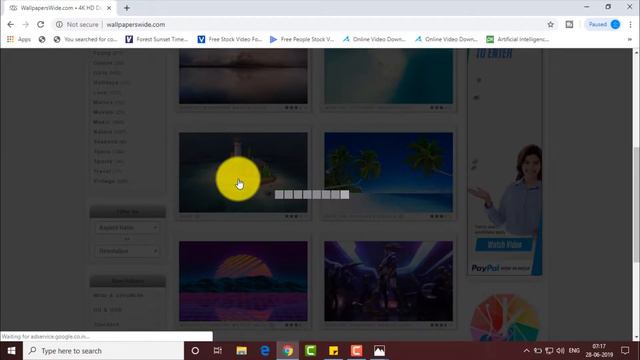This screenshot has height=360, width=640.
Task: Open the Movies wallpaper category
Action: (109, 112)
